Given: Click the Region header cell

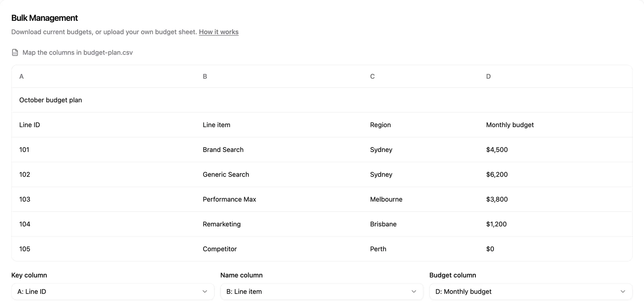Looking at the screenshot, I should (x=421, y=125).
